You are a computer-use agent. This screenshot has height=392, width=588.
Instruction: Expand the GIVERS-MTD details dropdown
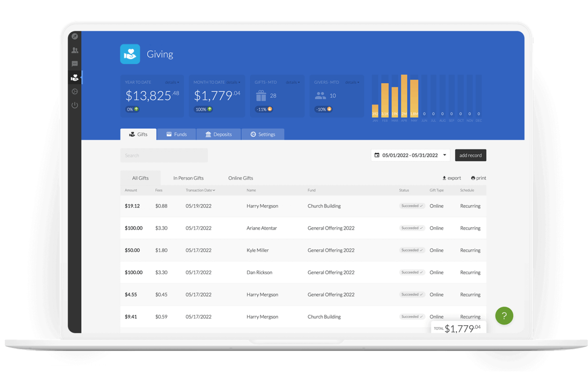tap(352, 82)
